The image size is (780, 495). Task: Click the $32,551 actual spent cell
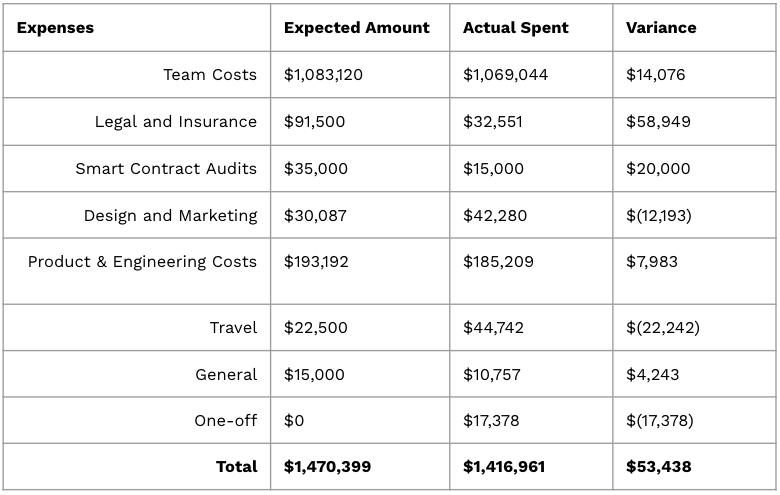pyautogui.click(x=492, y=122)
